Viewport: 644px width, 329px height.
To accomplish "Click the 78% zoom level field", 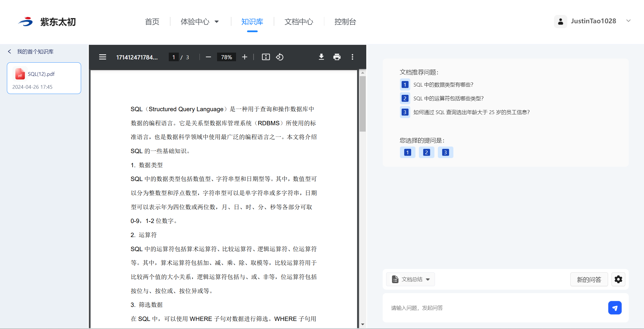I will tap(227, 57).
